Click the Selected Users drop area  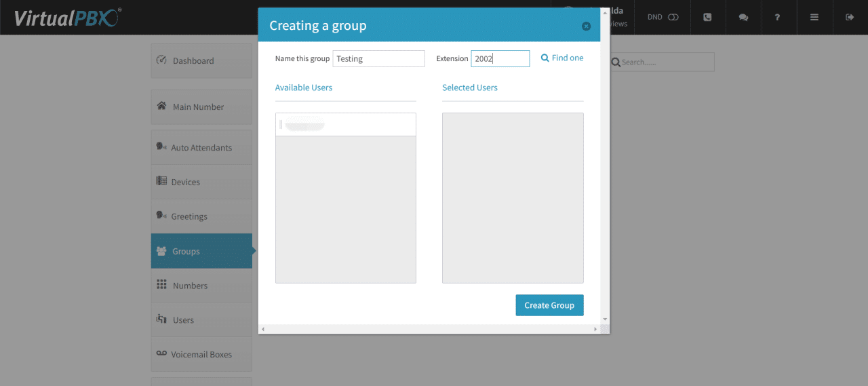click(x=513, y=198)
